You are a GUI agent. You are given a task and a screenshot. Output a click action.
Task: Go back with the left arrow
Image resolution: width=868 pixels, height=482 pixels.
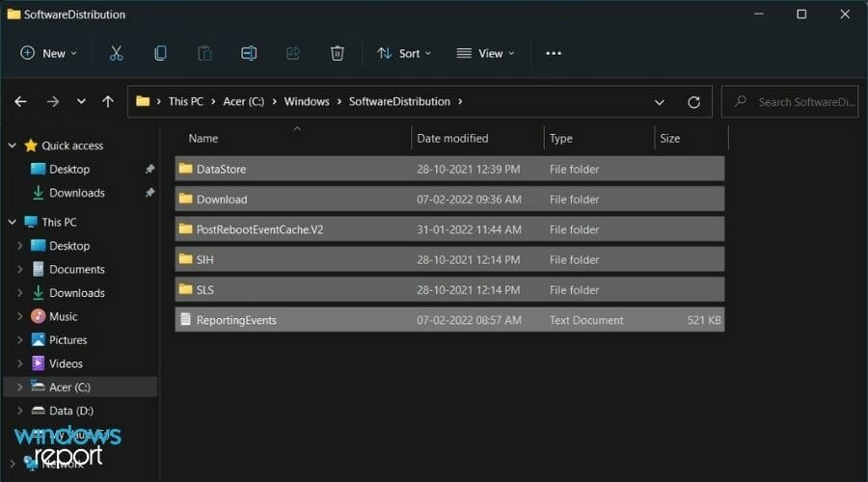click(x=20, y=102)
